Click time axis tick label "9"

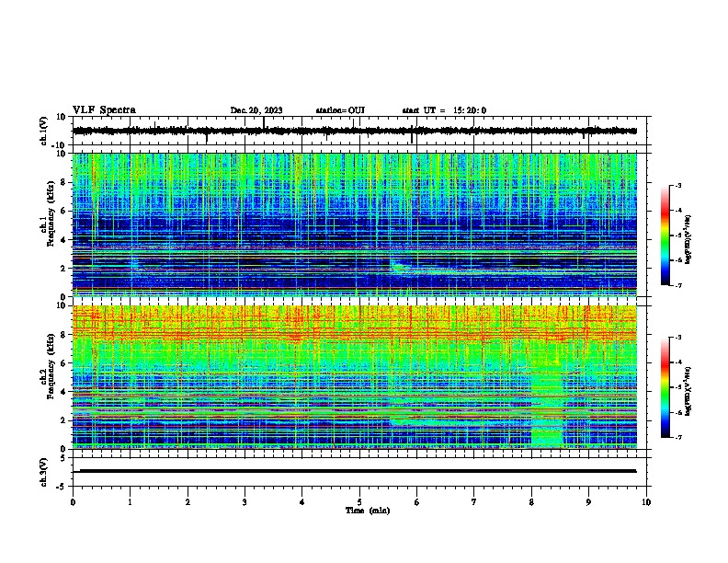(588, 502)
